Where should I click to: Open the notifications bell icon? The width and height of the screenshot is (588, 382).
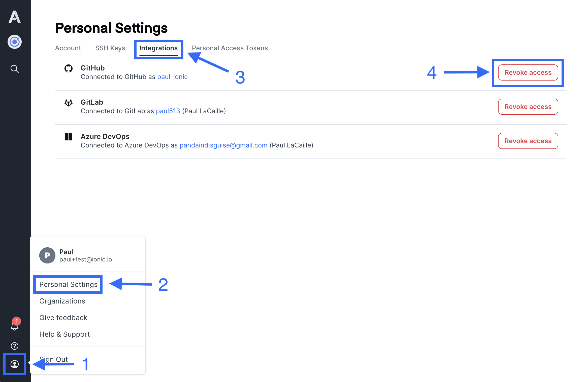point(15,326)
